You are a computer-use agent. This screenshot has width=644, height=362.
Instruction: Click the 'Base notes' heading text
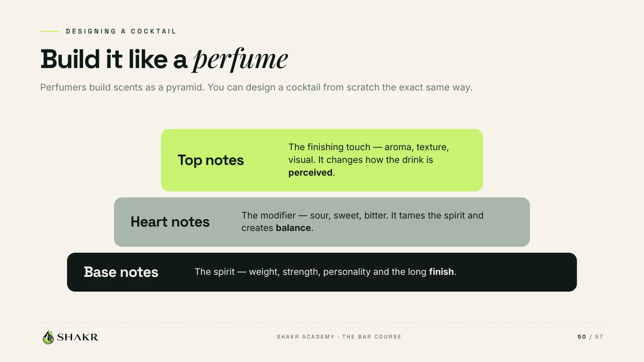point(121,272)
